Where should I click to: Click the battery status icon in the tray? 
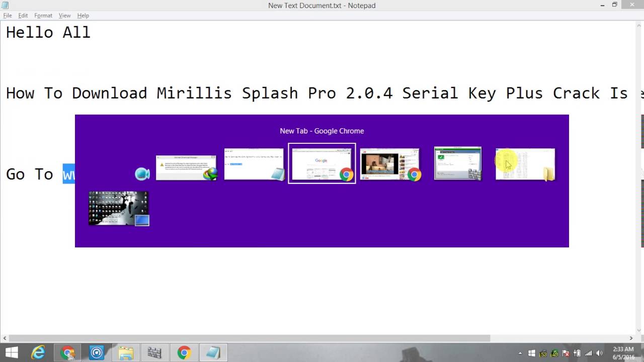(x=578, y=352)
